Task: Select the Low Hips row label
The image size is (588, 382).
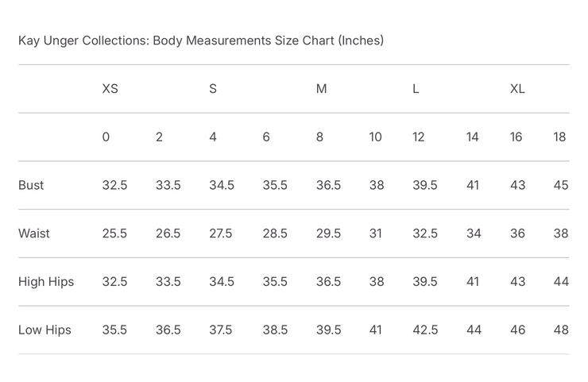Action: tap(44, 330)
